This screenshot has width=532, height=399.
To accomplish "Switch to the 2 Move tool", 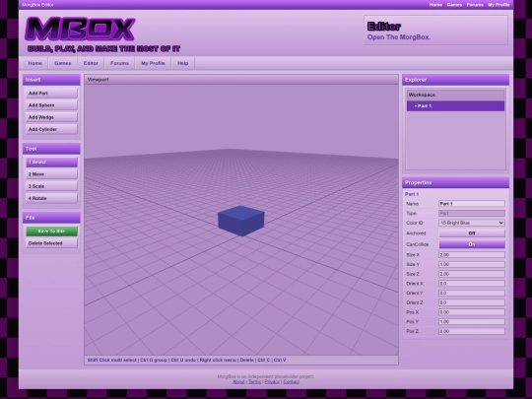I will point(51,174).
